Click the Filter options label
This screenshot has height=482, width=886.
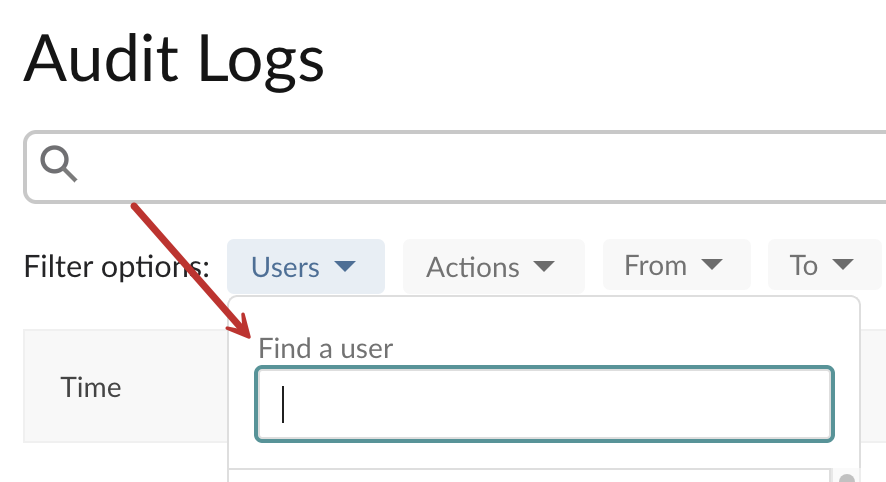116,267
